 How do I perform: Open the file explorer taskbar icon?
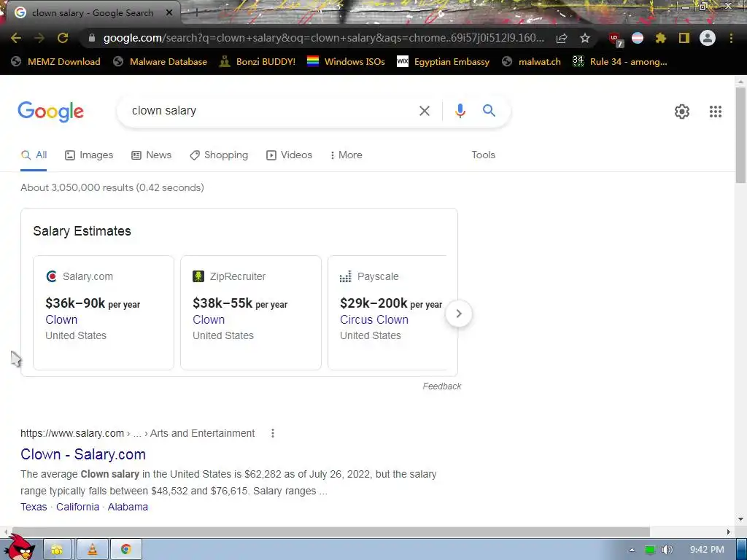57,550
